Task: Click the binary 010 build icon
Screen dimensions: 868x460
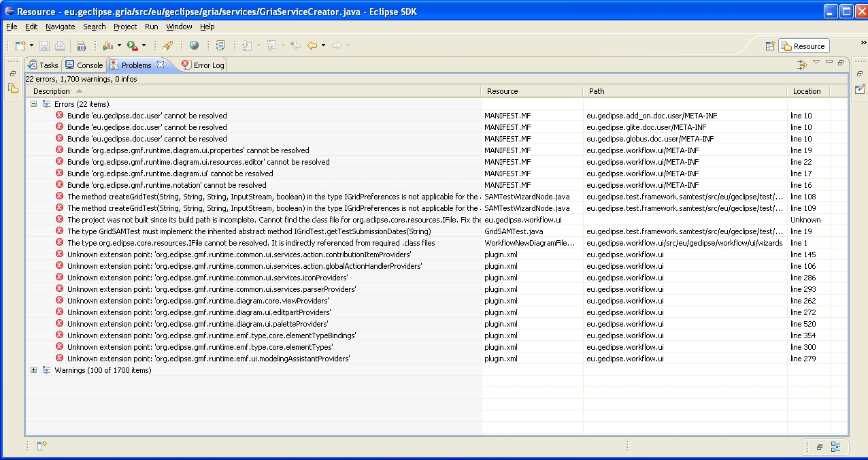Action: pyautogui.click(x=81, y=46)
